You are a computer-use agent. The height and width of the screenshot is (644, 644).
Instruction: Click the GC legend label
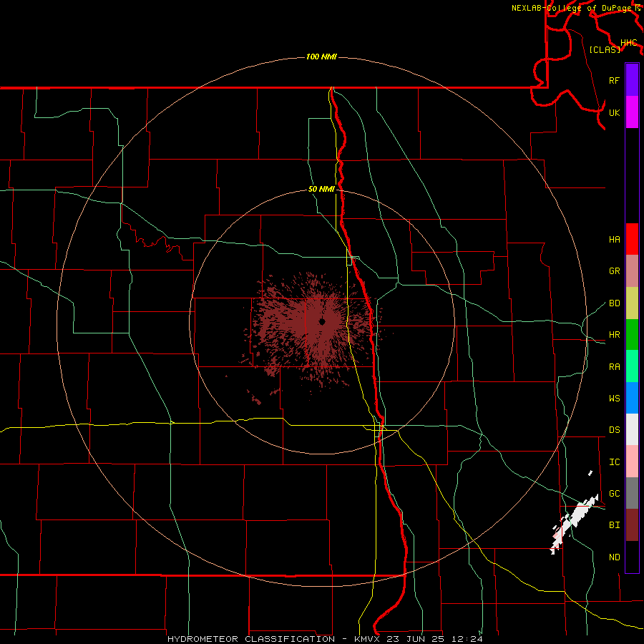click(x=614, y=494)
